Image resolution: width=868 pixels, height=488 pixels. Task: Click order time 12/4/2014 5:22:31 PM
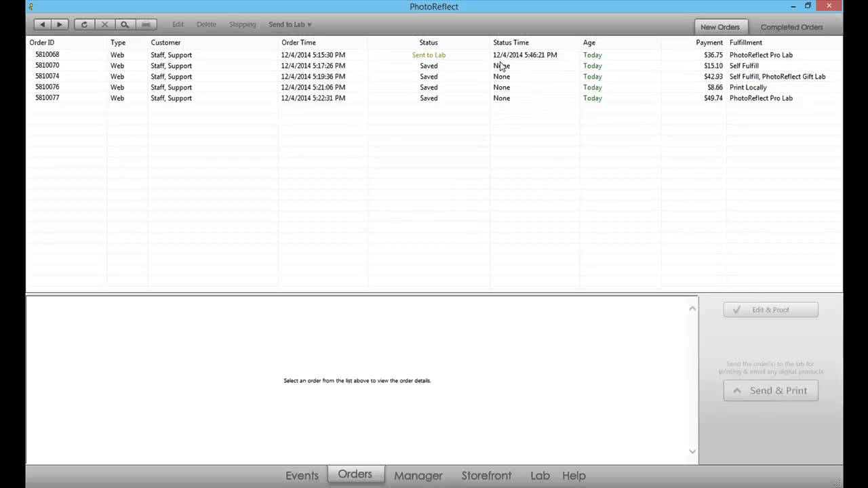[x=313, y=98]
